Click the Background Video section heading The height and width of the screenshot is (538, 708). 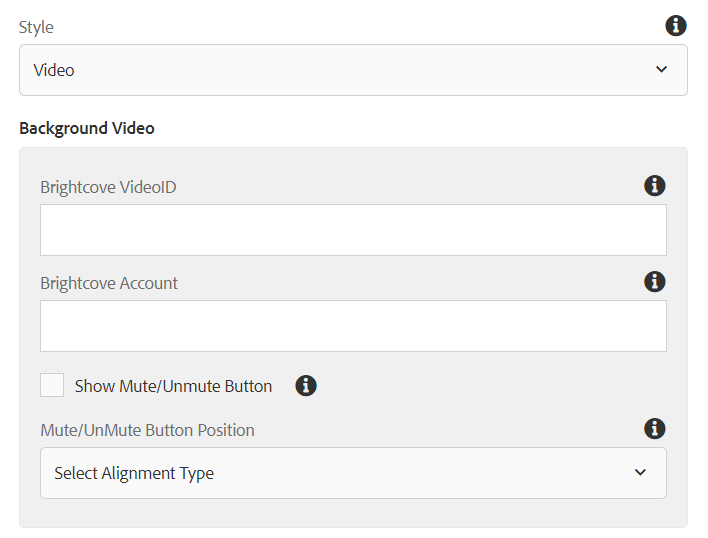tap(87, 129)
